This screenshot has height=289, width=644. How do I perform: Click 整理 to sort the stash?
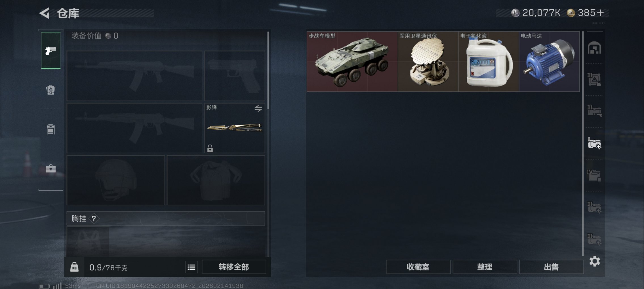485,267
